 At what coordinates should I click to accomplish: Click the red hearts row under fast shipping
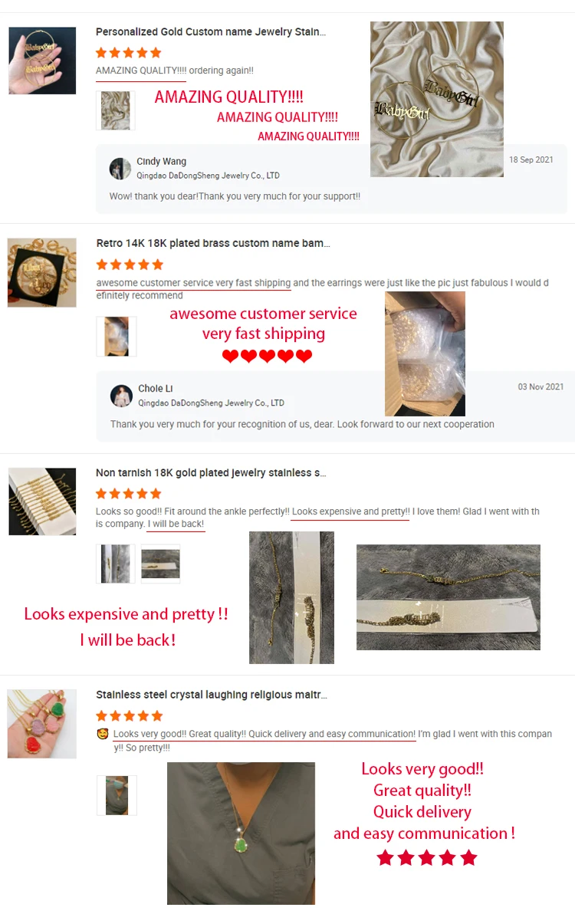(267, 356)
